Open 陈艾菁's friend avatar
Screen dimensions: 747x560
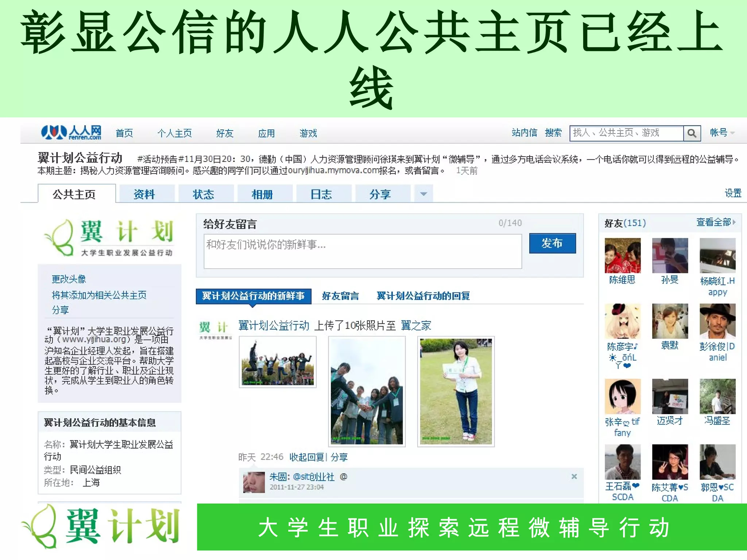[670, 462]
